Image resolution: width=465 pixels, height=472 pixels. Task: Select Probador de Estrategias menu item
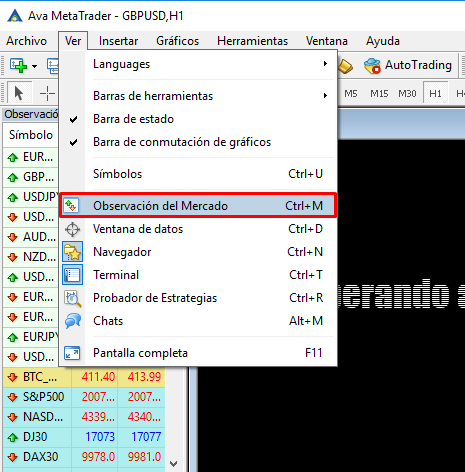pos(198,298)
